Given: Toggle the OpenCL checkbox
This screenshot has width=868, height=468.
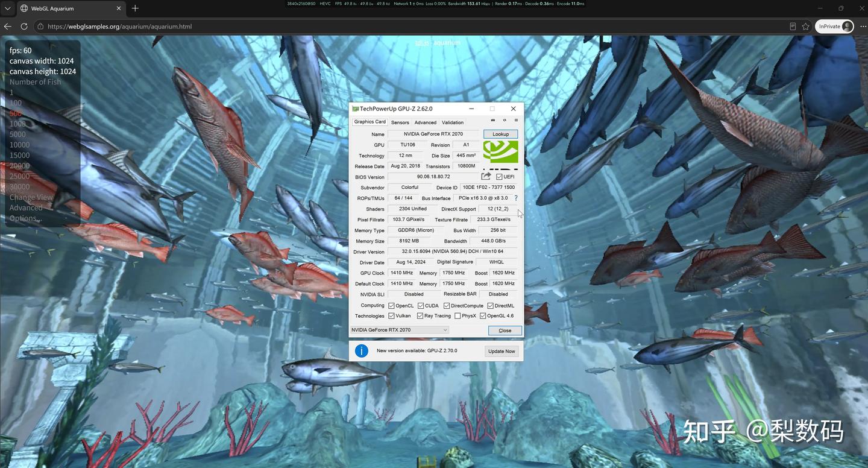Looking at the screenshot, I should 391,306.
